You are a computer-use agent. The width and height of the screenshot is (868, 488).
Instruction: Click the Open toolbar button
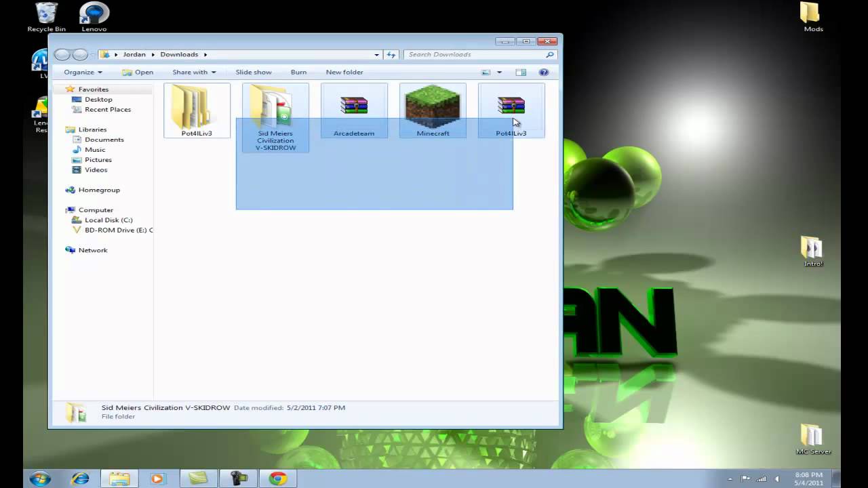pyautogui.click(x=138, y=72)
